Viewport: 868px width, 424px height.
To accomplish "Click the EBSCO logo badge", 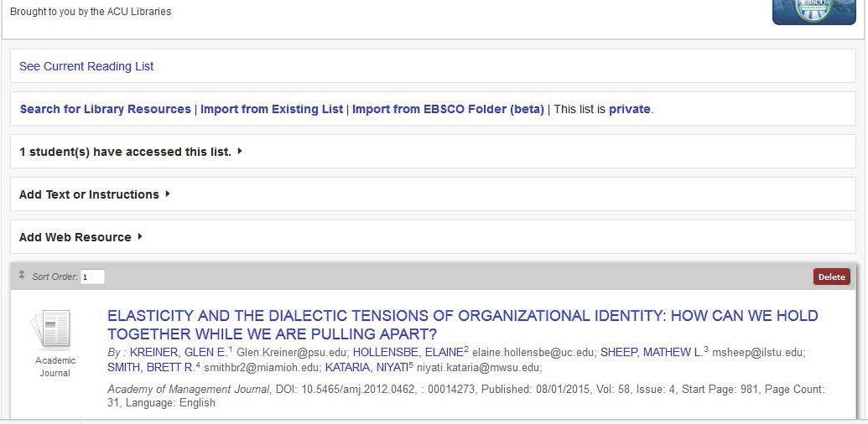I will pyautogui.click(x=813, y=13).
